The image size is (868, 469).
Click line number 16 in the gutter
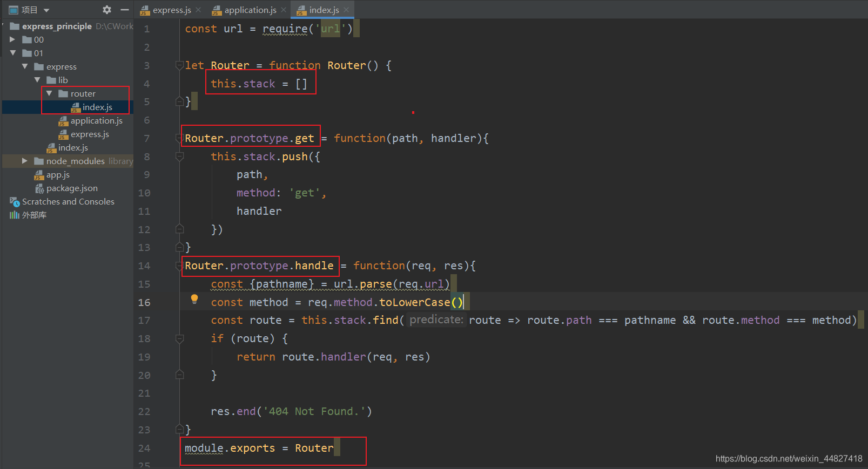coord(144,302)
